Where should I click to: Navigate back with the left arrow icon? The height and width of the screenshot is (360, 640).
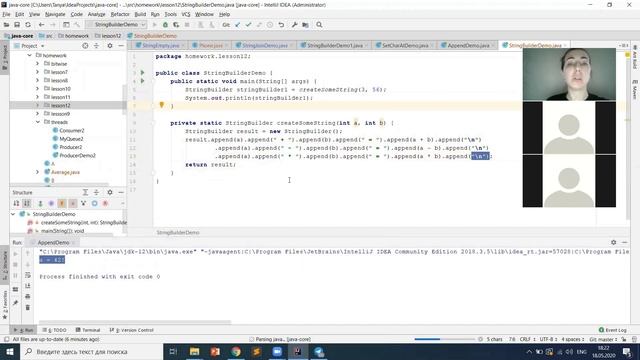[41, 25]
